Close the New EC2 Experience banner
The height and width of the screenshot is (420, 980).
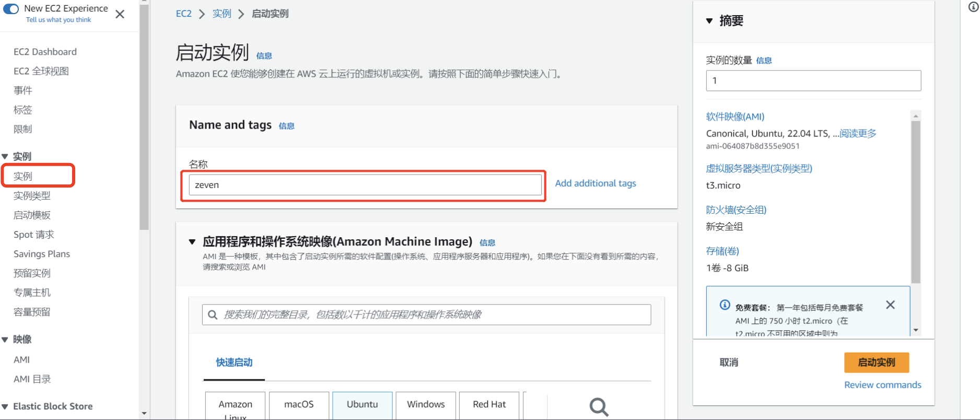click(120, 14)
